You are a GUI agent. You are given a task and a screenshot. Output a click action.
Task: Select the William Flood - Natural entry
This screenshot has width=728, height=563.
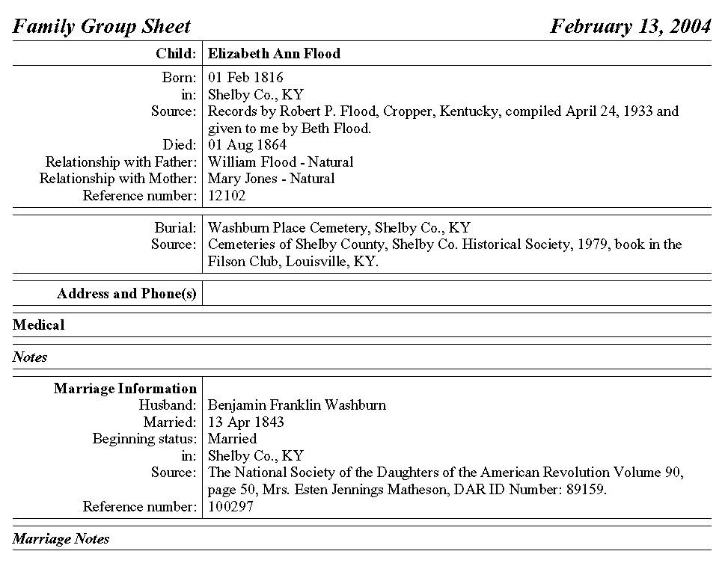pos(281,162)
